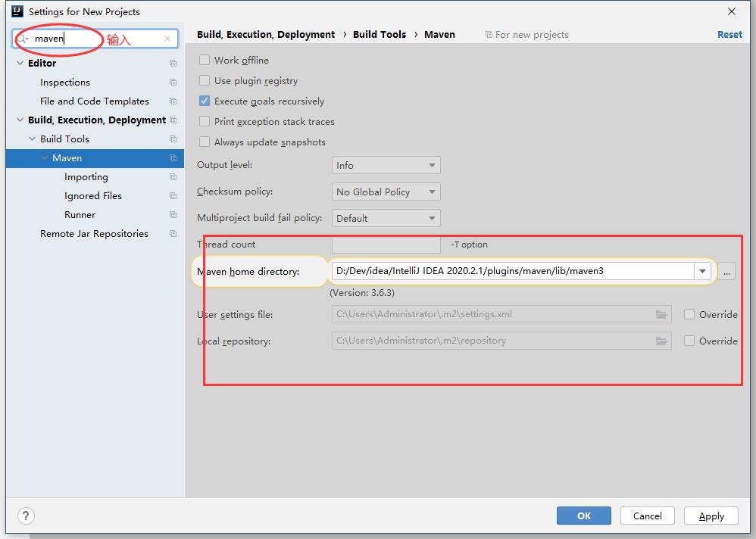Click the project-level icon beside Ignored Files
The height and width of the screenshot is (539, 756).
(173, 195)
